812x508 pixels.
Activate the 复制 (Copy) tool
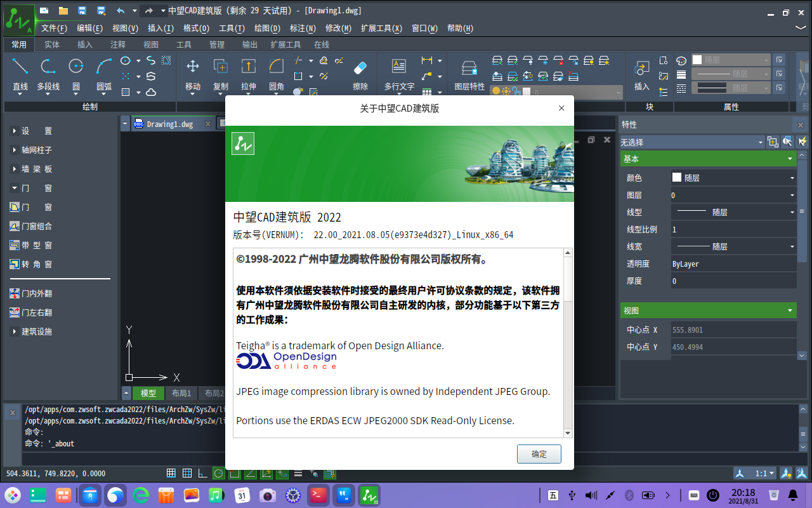click(x=221, y=75)
